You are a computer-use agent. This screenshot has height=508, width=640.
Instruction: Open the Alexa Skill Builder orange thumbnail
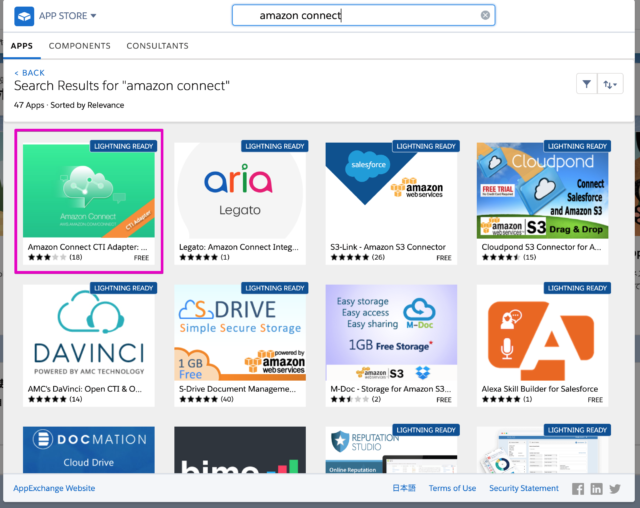(542, 333)
